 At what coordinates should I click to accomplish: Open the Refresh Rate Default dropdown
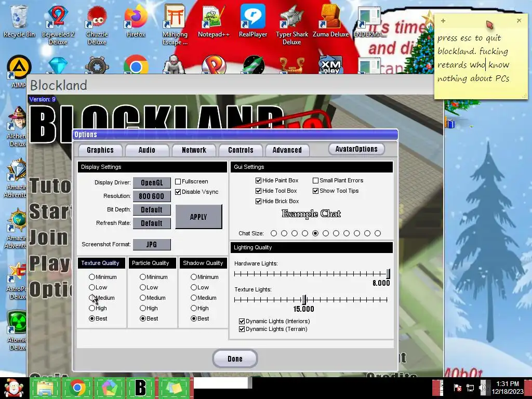[x=152, y=223]
